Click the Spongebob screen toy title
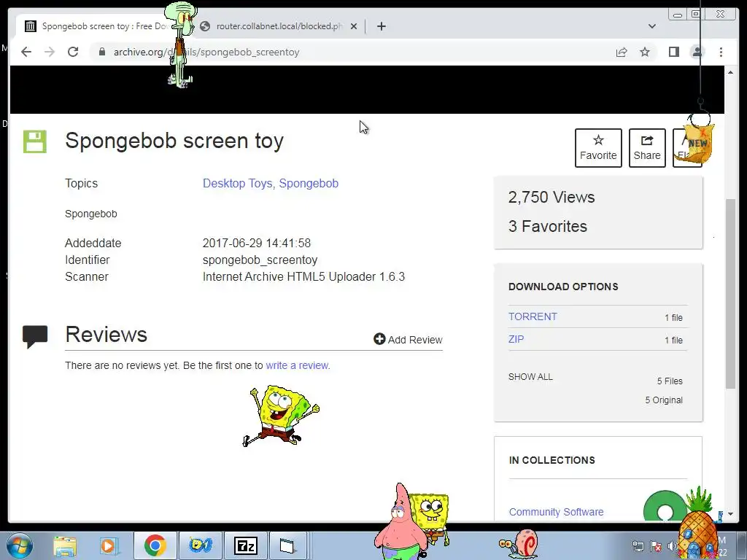The height and width of the screenshot is (560, 747). tap(174, 141)
